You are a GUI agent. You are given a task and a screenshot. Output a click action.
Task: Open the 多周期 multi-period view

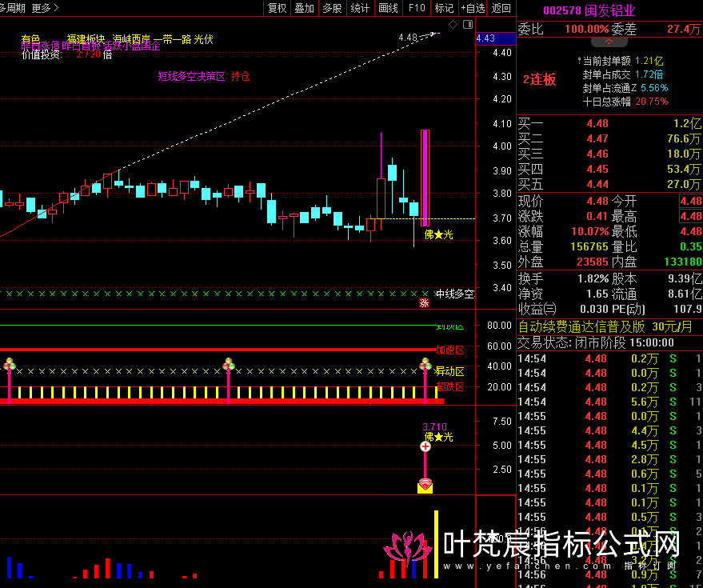click(13, 8)
